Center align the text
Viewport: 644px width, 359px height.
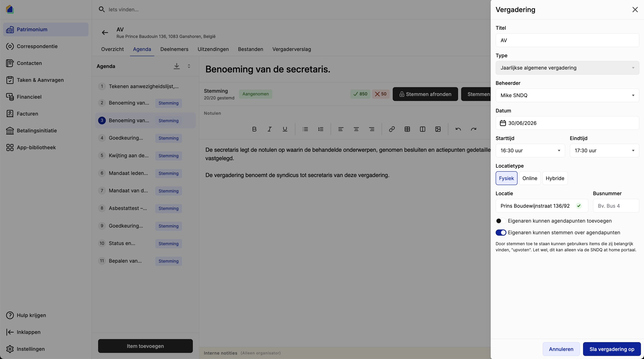(x=356, y=129)
